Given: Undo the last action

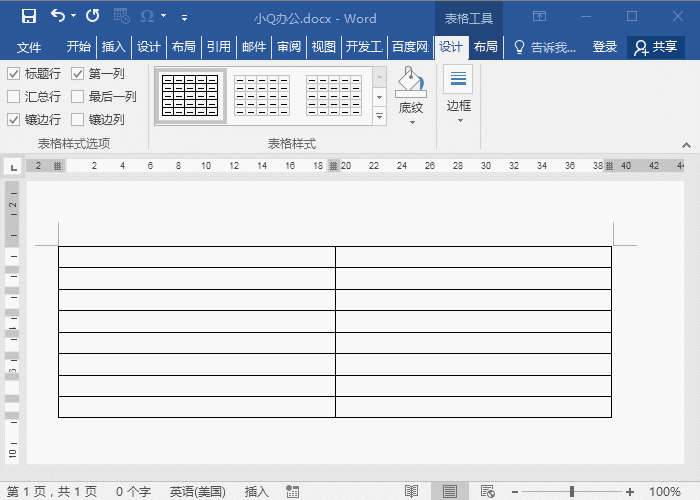Looking at the screenshot, I should click(x=58, y=16).
